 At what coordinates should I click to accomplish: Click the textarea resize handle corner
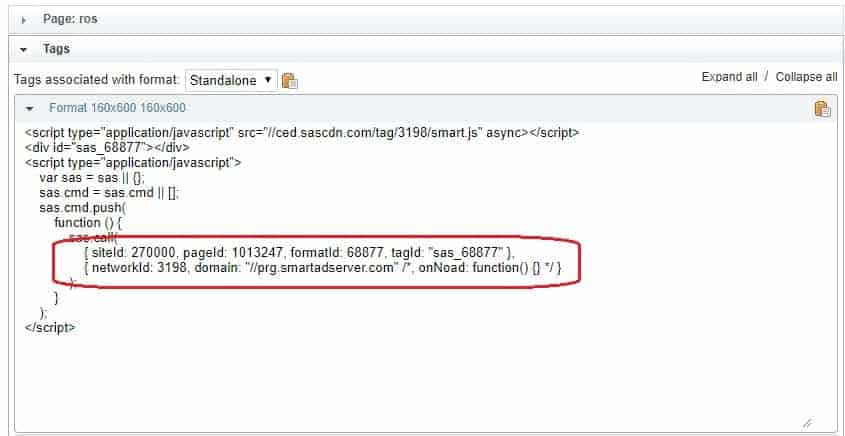(x=806, y=423)
